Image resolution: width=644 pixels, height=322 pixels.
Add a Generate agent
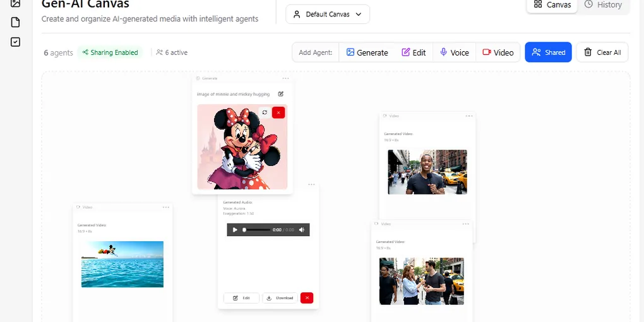367,52
